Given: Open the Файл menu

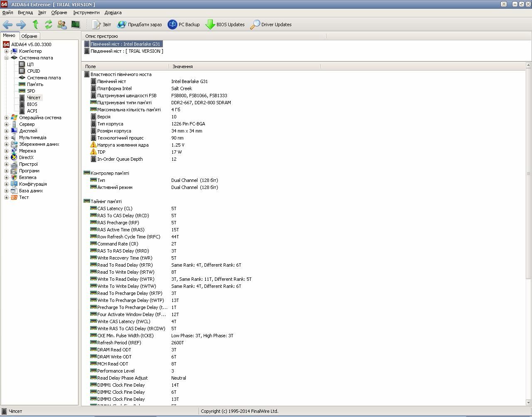Looking at the screenshot, I should 7,12.
